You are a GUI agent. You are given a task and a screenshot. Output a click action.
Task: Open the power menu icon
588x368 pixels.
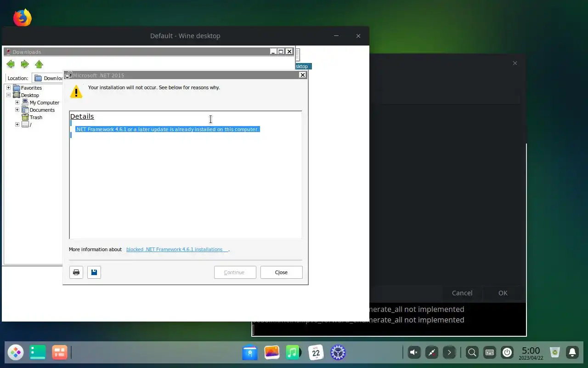pyautogui.click(x=507, y=353)
